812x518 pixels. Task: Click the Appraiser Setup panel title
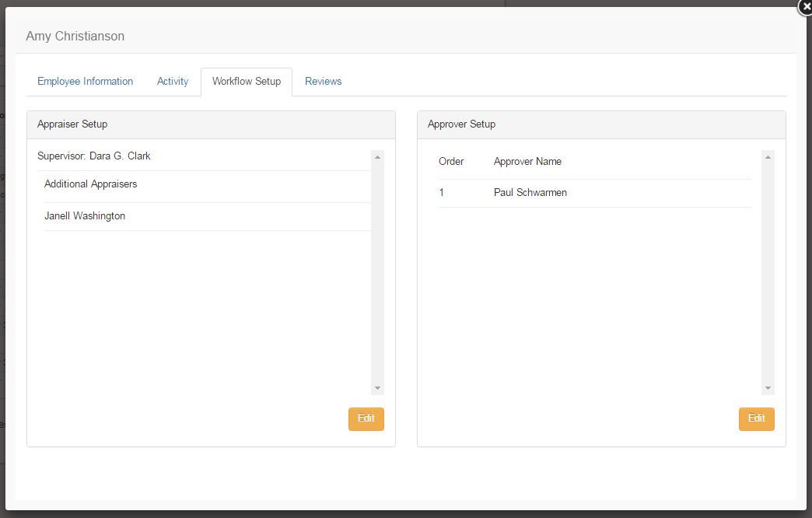pos(72,124)
